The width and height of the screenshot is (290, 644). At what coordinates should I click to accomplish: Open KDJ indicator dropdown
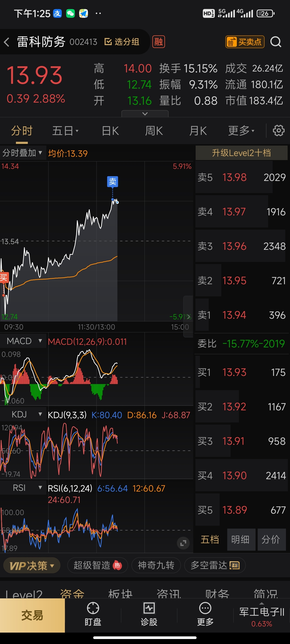coord(23,414)
